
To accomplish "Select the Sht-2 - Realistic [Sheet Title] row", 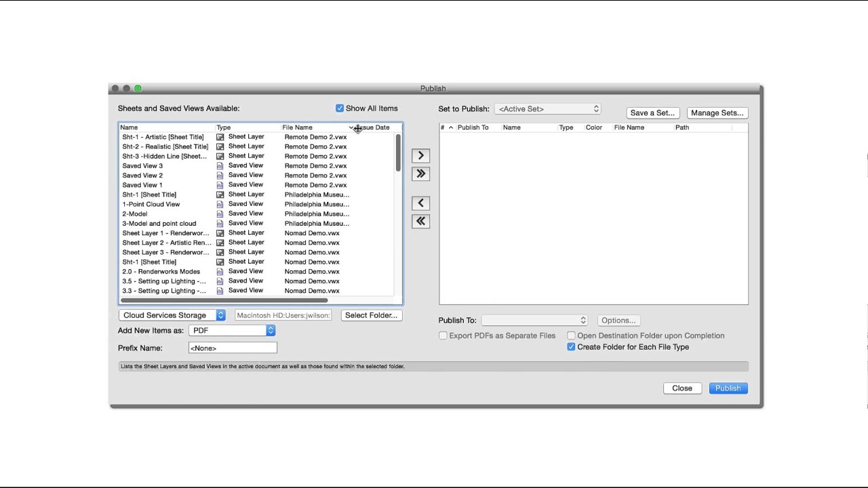I will tap(256, 146).
